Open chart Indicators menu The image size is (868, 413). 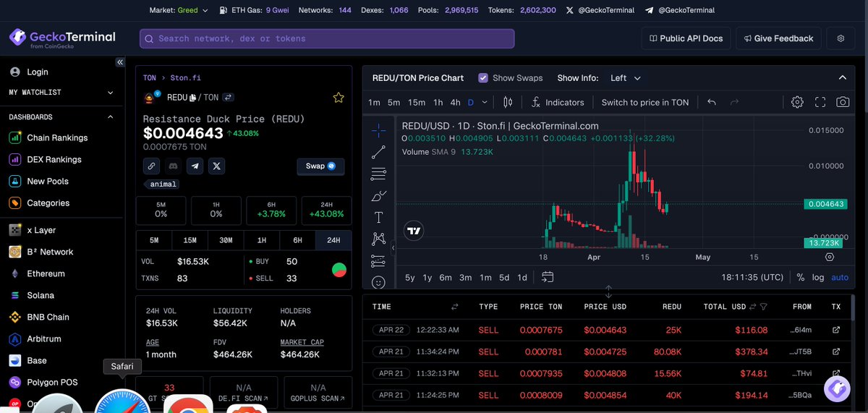click(557, 103)
